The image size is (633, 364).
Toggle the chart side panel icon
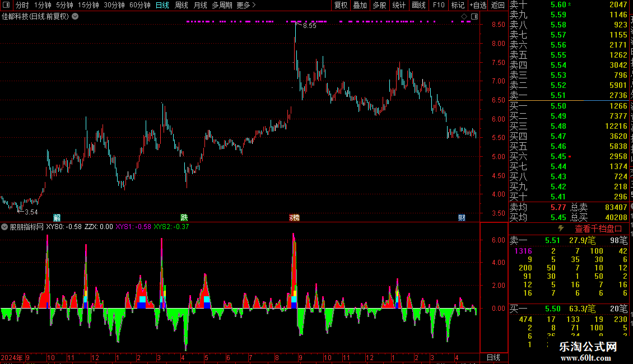click(474, 17)
